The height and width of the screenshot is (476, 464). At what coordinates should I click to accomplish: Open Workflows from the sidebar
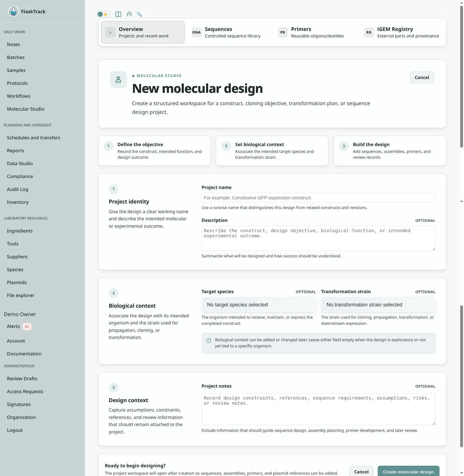tap(19, 96)
